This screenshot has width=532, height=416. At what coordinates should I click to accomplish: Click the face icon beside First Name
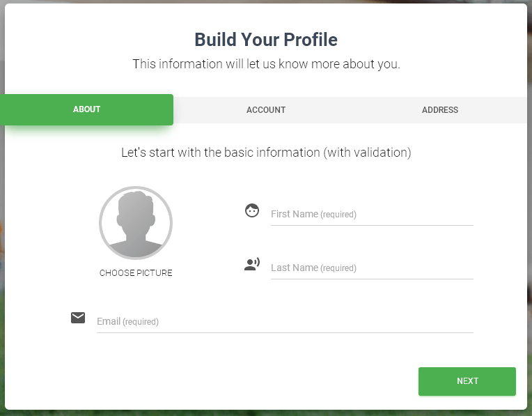(x=252, y=210)
